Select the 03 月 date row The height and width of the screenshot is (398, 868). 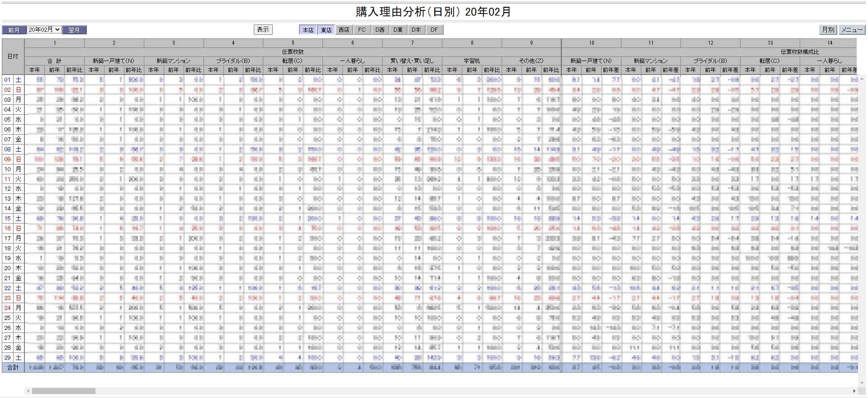click(x=13, y=100)
